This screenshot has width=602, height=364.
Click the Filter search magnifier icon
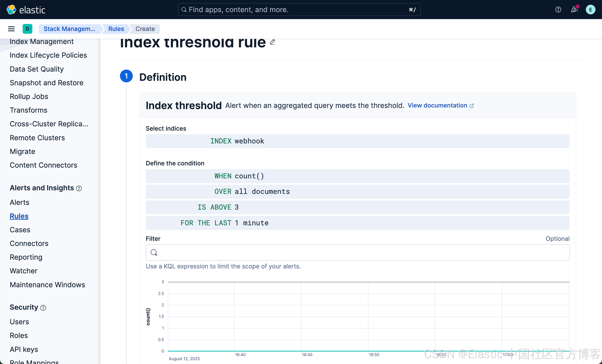click(x=154, y=252)
